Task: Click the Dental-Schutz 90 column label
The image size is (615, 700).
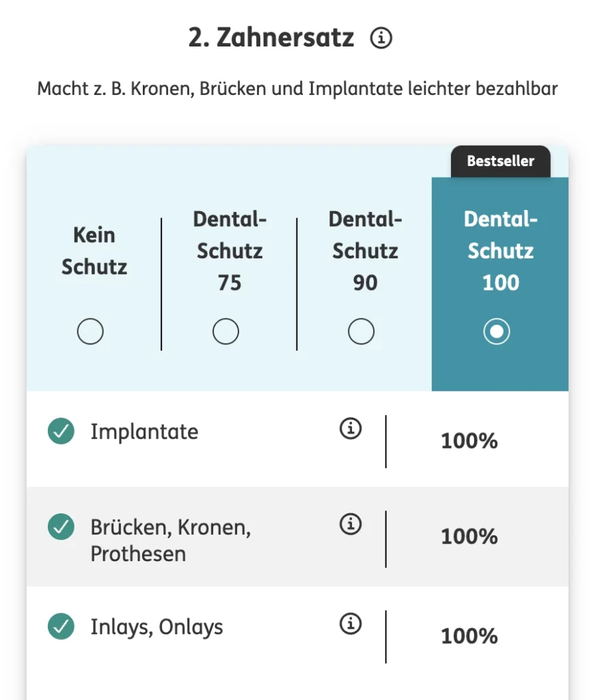Action: [365, 251]
